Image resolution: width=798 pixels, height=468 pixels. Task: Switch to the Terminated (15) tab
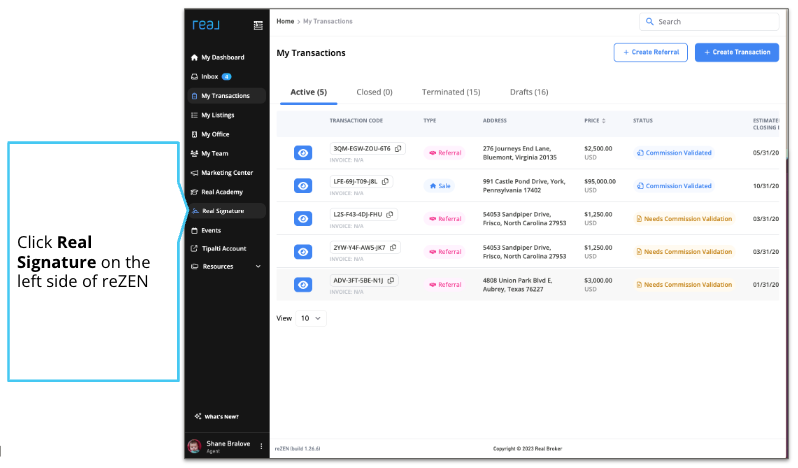[x=451, y=93]
